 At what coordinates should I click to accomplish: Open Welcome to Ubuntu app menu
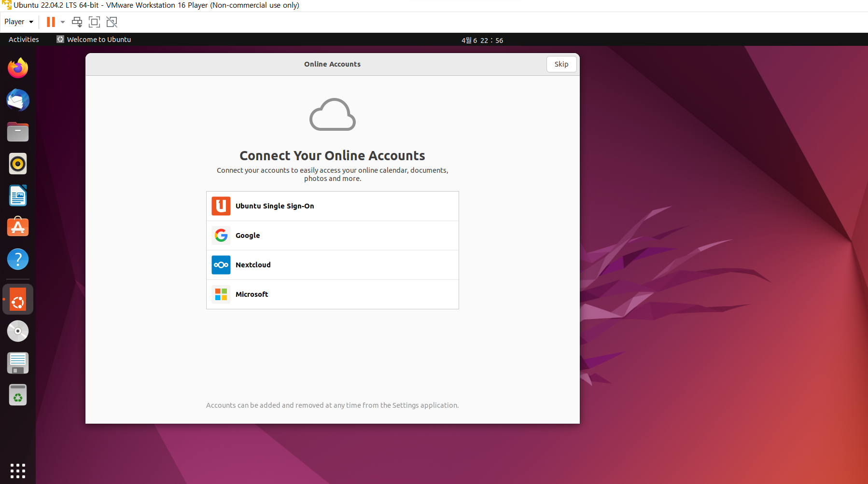94,40
